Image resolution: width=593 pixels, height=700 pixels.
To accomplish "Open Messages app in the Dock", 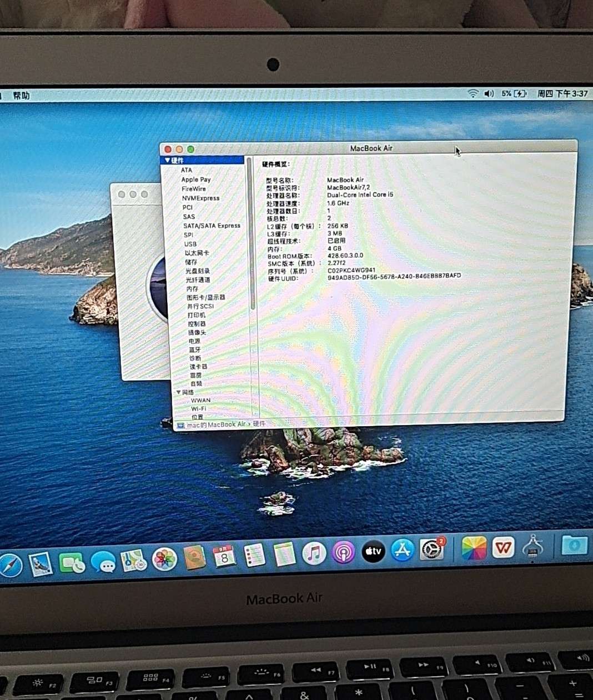I will click(103, 562).
